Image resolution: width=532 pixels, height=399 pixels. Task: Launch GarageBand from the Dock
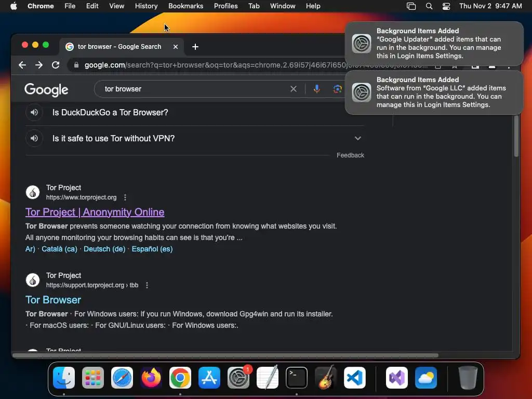pyautogui.click(x=326, y=378)
